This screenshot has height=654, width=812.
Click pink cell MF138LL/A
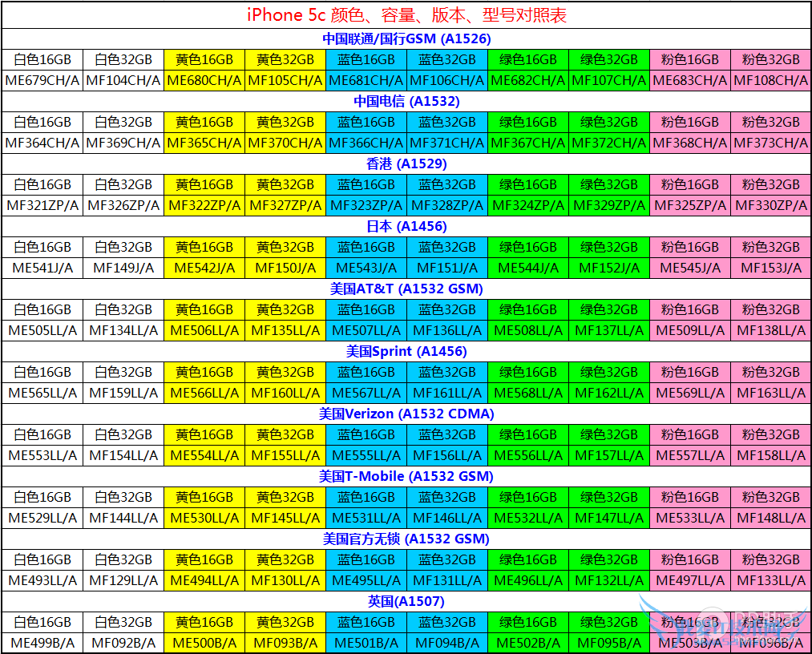[771, 330]
